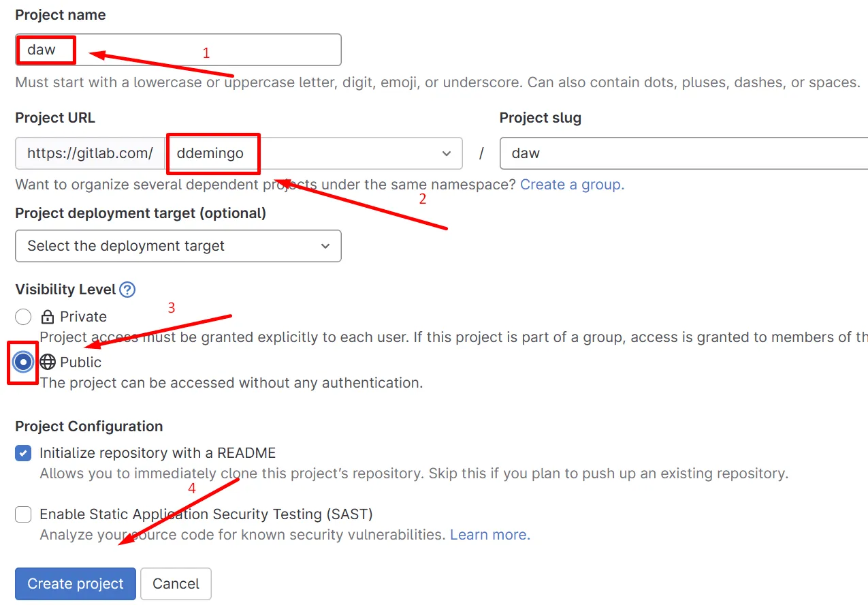The width and height of the screenshot is (868, 605).
Task: Follow the Learn more link for SAST
Action: (488, 535)
